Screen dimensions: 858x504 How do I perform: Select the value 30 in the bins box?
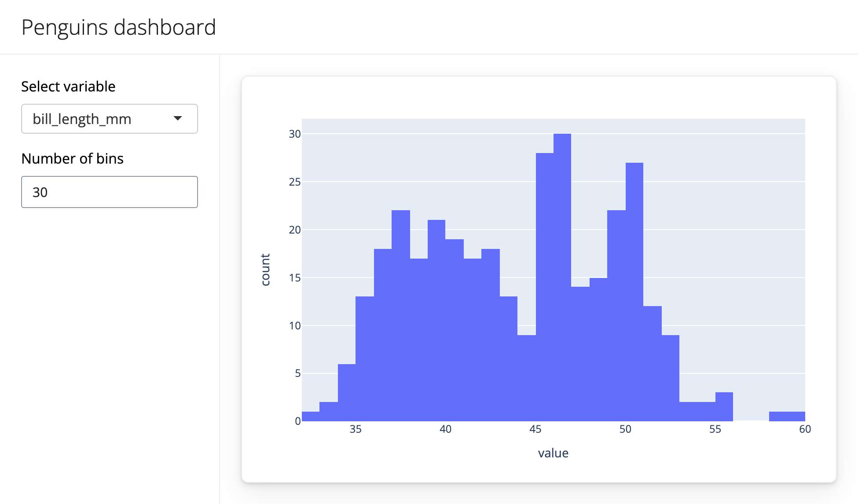click(x=40, y=192)
